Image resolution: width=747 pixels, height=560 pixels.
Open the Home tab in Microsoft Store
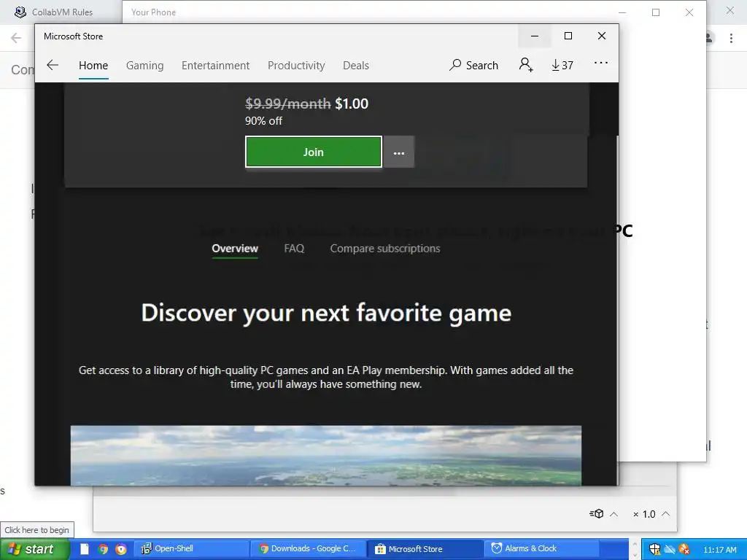(93, 65)
